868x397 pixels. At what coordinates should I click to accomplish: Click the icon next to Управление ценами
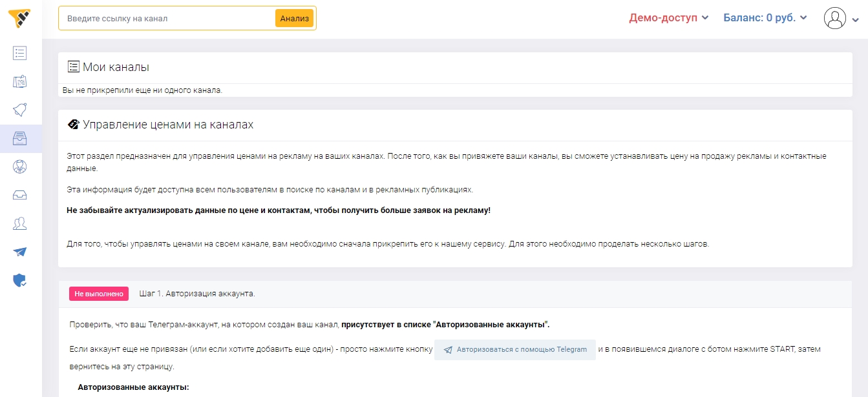(73, 125)
